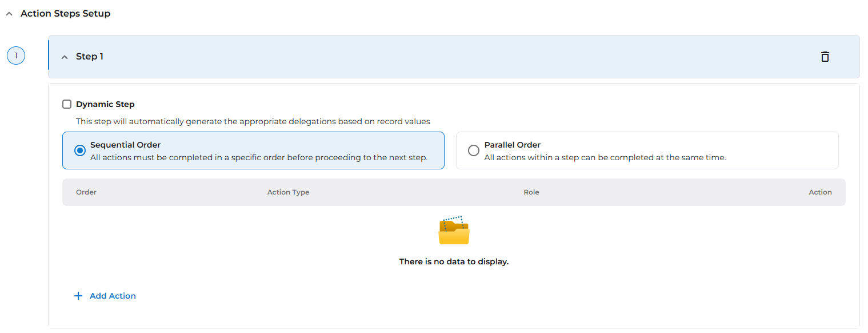The width and height of the screenshot is (868, 333).
Task: Enable the Dynamic Step checkbox
Action: pos(67,104)
